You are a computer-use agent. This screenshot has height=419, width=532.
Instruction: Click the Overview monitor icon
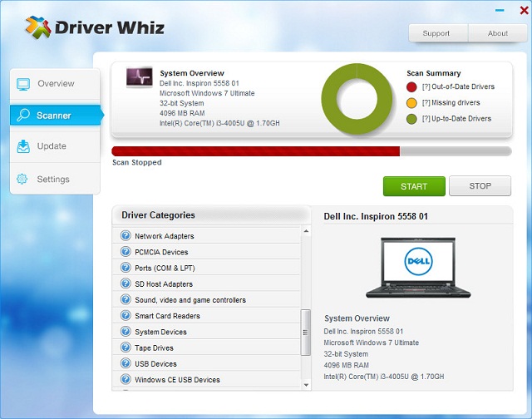click(23, 84)
